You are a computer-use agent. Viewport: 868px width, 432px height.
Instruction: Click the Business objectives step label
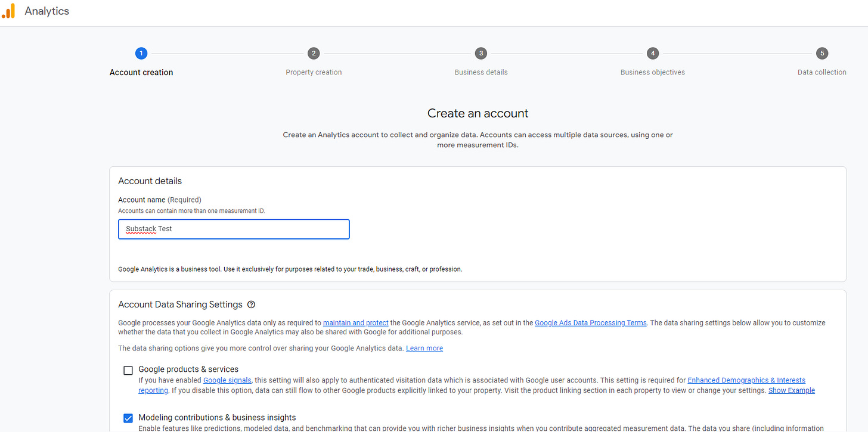[653, 72]
